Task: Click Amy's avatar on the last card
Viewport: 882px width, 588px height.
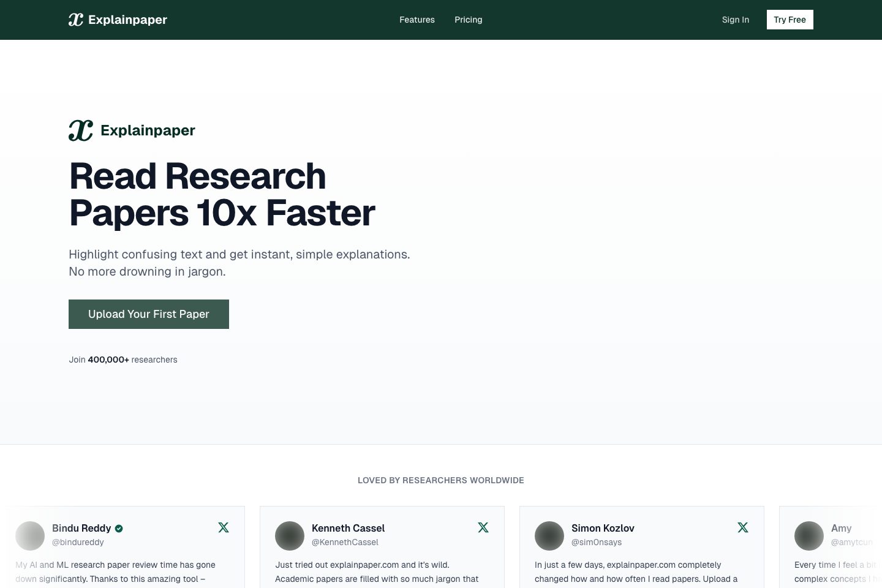Action: point(809,536)
